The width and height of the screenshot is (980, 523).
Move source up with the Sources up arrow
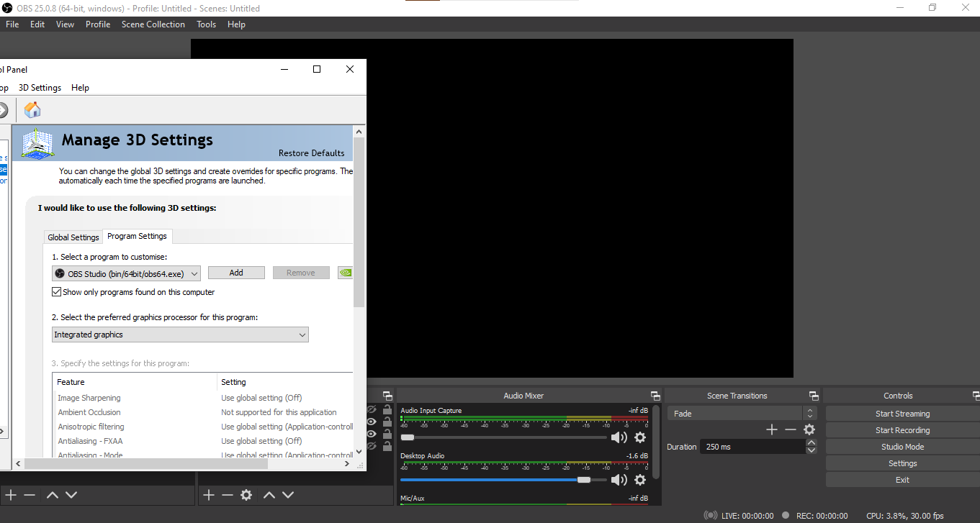click(x=269, y=495)
